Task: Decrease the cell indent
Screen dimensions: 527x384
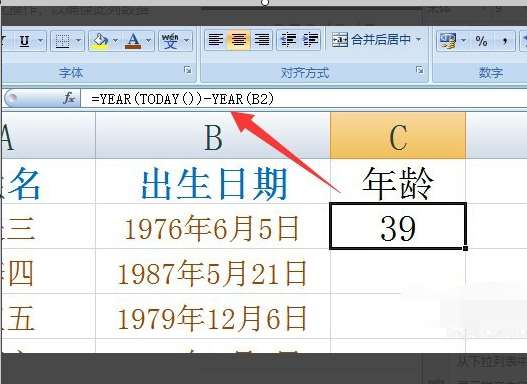Action: coord(288,40)
